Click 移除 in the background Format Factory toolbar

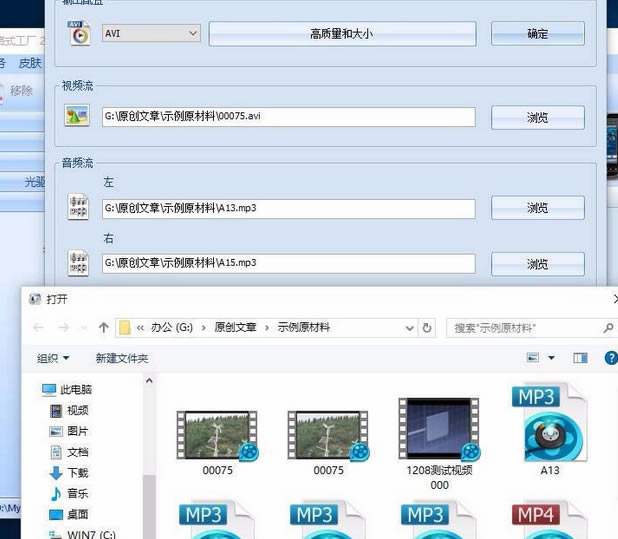coord(21,91)
